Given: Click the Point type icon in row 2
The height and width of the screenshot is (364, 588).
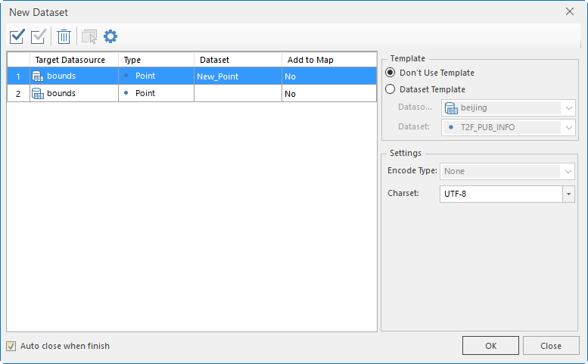Looking at the screenshot, I should [126, 94].
